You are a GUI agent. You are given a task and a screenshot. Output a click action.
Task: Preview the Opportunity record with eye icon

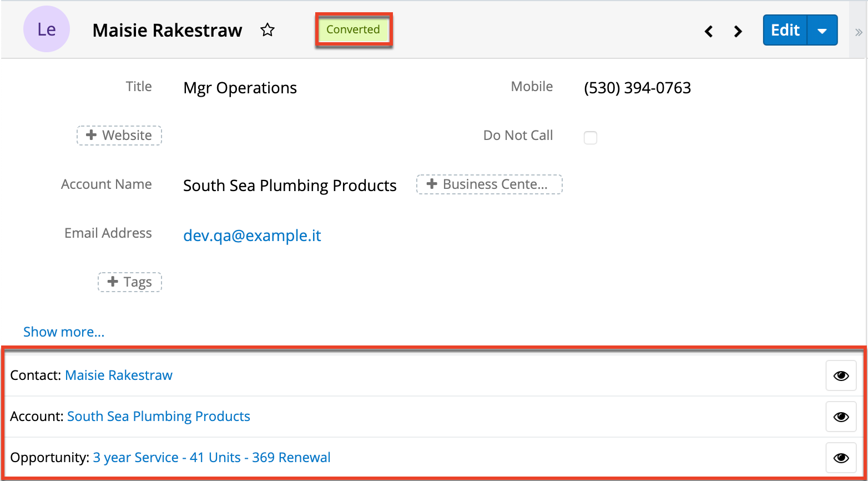tap(841, 458)
